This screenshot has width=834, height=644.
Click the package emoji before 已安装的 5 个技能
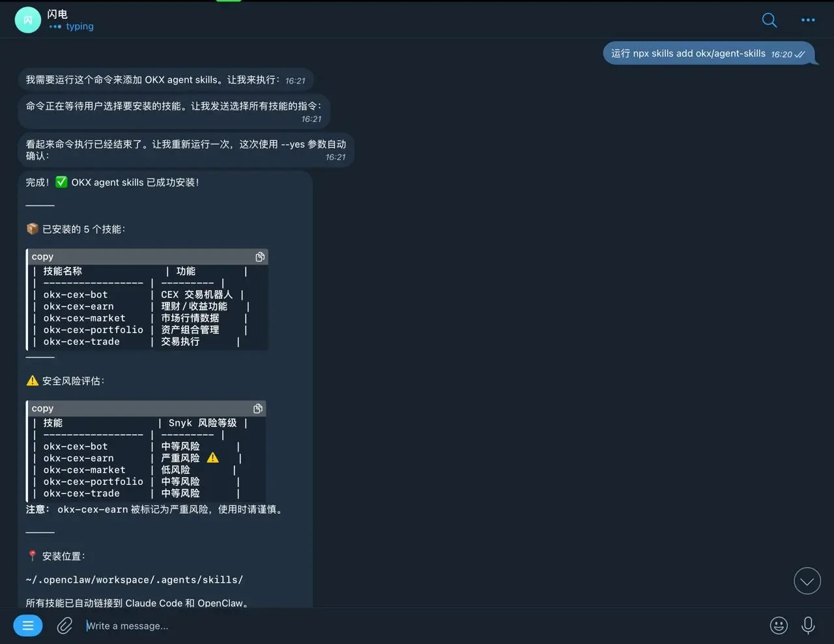(x=33, y=229)
